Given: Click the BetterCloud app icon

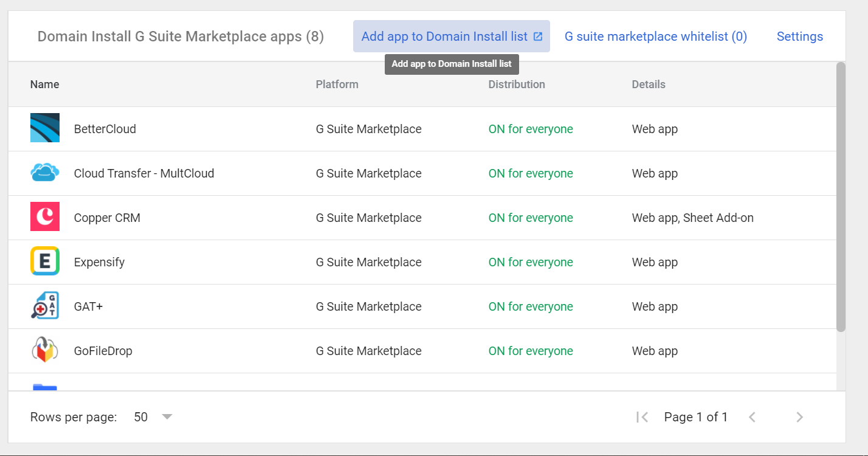Looking at the screenshot, I should click(x=45, y=128).
